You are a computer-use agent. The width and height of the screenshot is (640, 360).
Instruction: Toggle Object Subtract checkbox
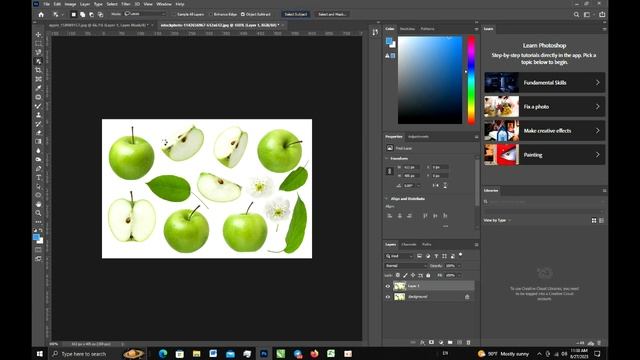click(x=243, y=14)
